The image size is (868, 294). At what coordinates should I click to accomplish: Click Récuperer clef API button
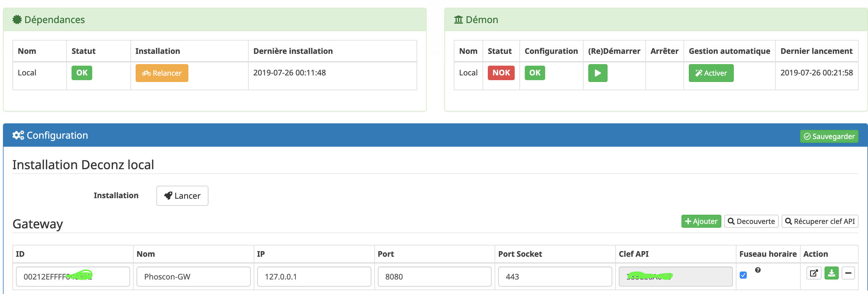click(x=820, y=221)
